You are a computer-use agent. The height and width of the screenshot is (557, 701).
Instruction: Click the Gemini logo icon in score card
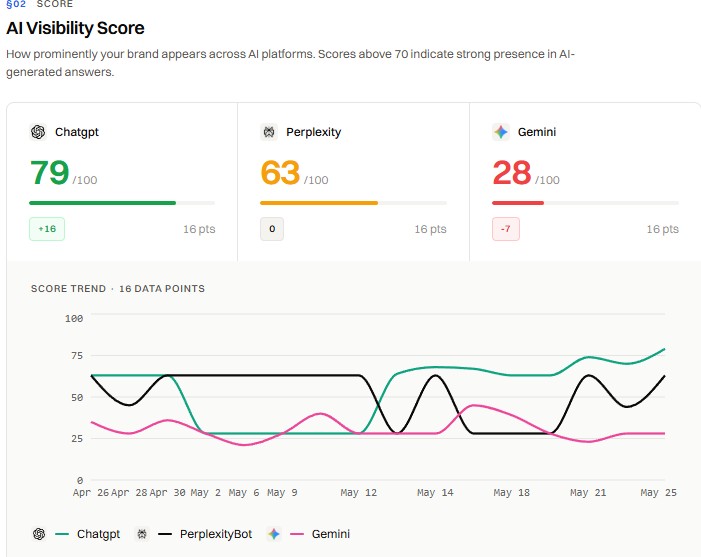(x=501, y=132)
